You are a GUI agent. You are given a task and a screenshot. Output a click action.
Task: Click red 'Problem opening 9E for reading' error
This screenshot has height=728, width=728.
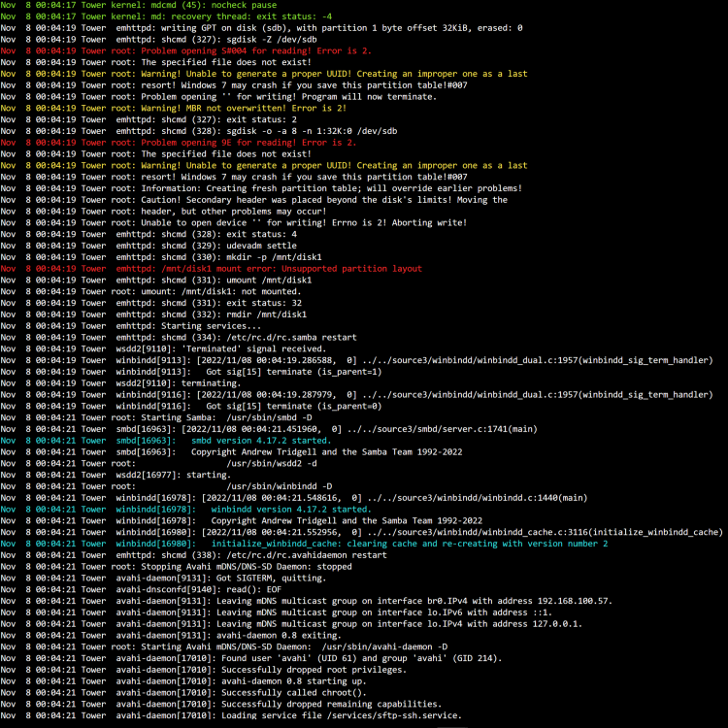pos(179,143)
